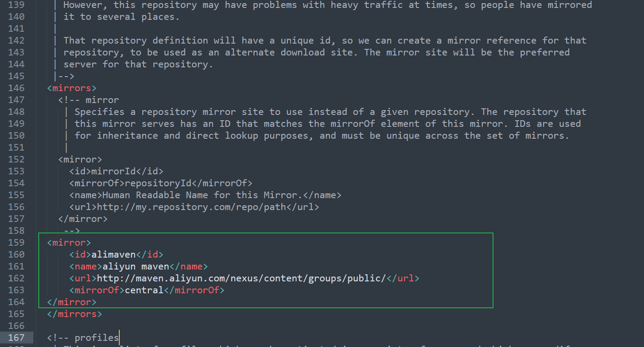
Task: Click line number 165 in the gutter
Action: coord(16,314)
